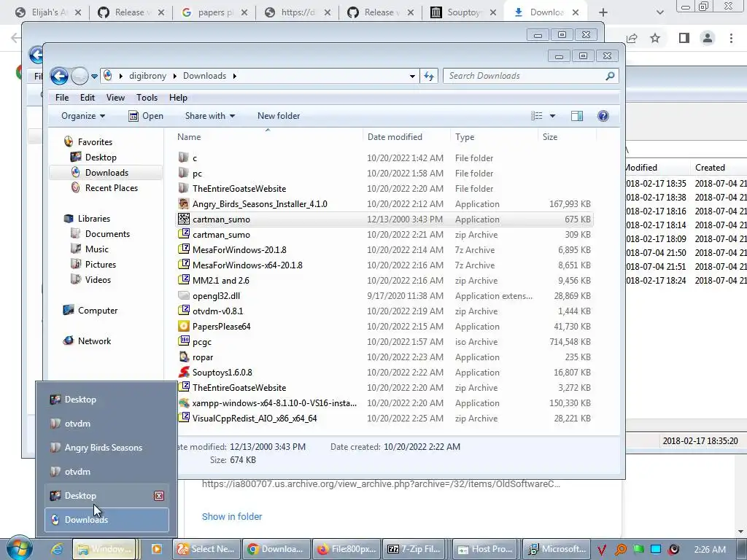Open Documents library in navigation pane
The height and width of the screenshot is (560, 747).
(107, 234)
